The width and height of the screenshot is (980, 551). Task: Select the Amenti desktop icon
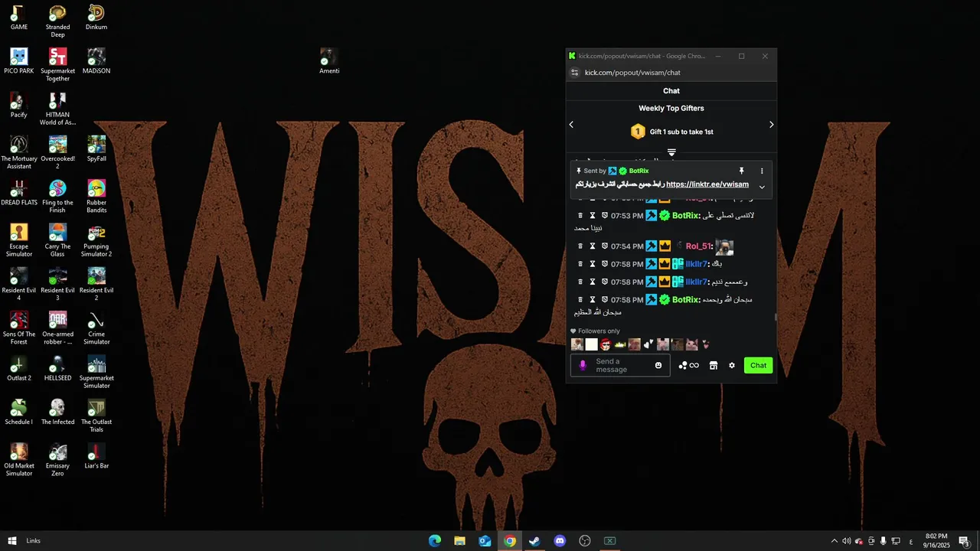coord(329,61)
